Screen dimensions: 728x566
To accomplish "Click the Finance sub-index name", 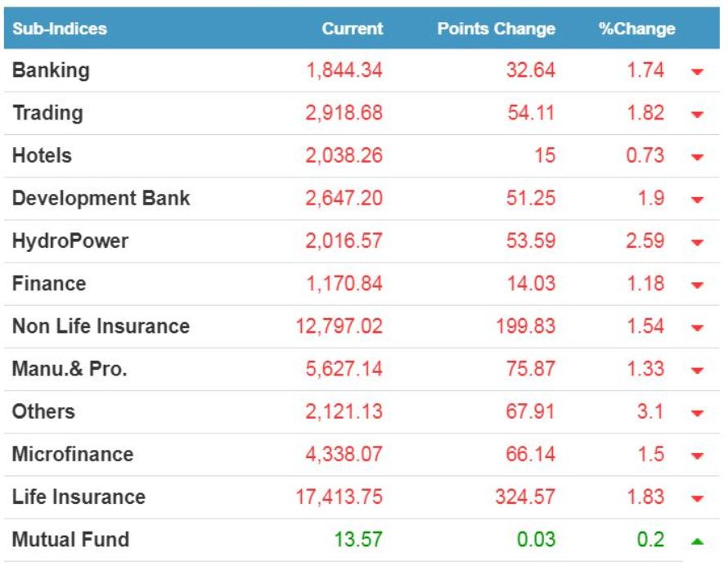I will point(49,284).
